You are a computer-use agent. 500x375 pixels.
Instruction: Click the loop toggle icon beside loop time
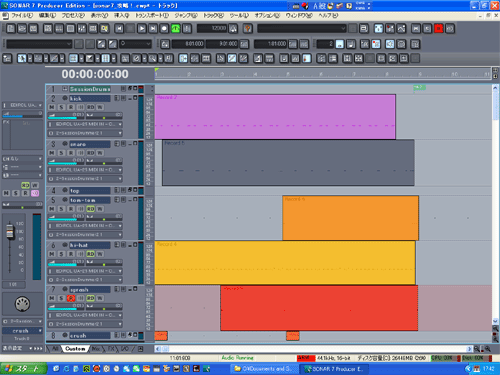click(x=165, y=44)
